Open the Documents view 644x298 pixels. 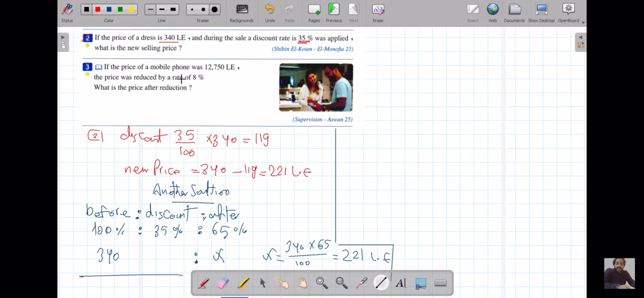click(514, 13)
